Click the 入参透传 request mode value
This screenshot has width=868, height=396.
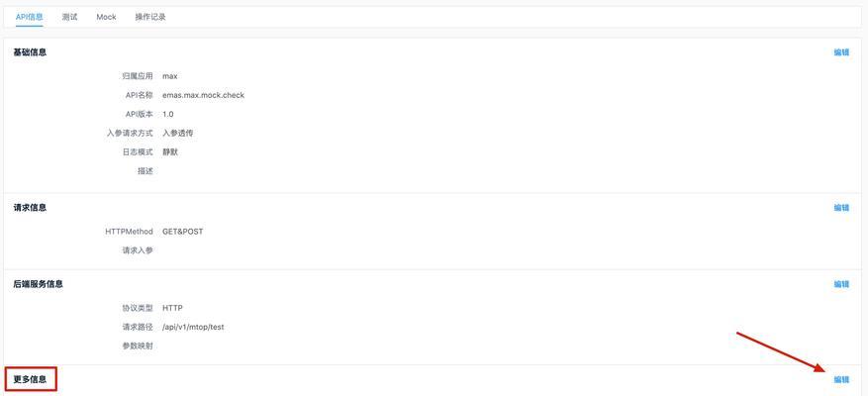click(178, 133)
